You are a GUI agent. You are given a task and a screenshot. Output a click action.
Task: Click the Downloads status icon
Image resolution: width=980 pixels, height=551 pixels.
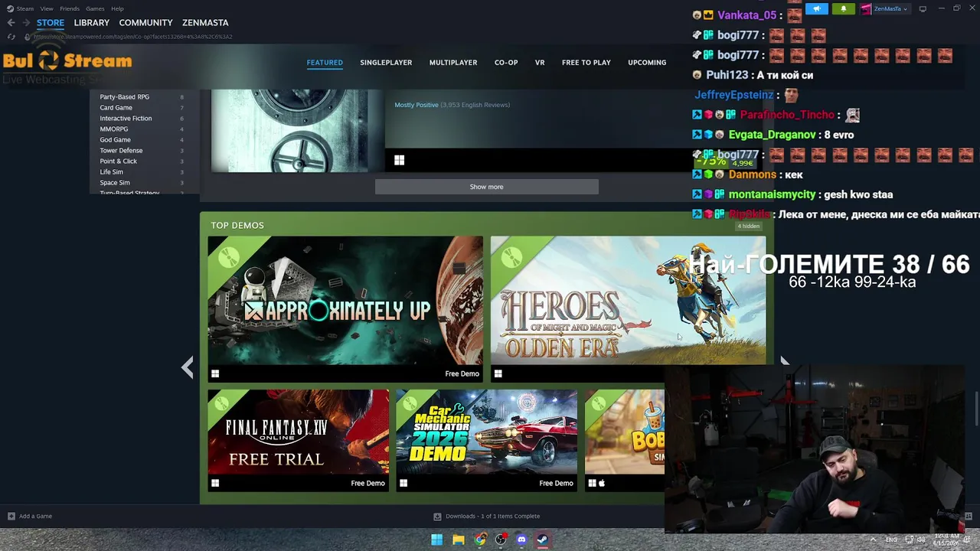[437, 517]
